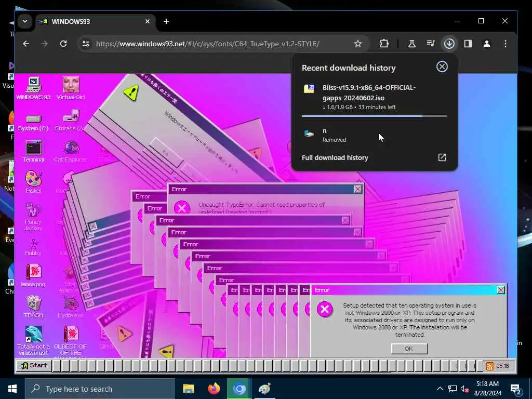Select the WINDOWS93 browser tab

click(x=96, y=21)
